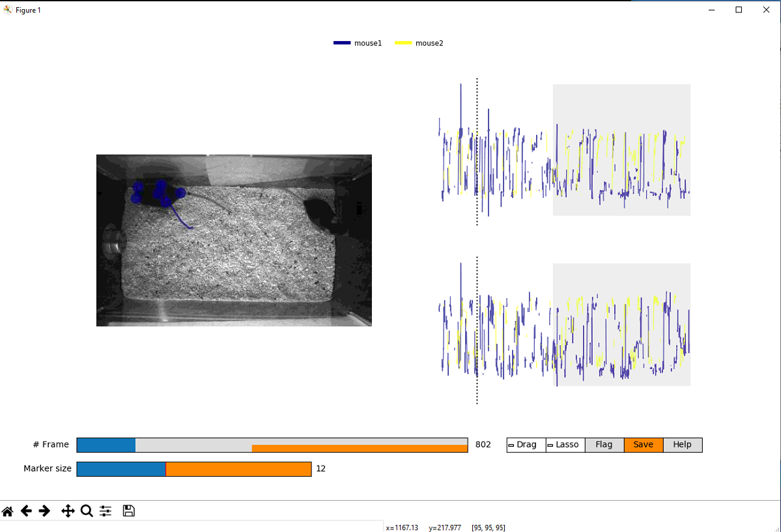The image size is (781, 532).
Task: Open the Help button
Action: tap(682, 444)
